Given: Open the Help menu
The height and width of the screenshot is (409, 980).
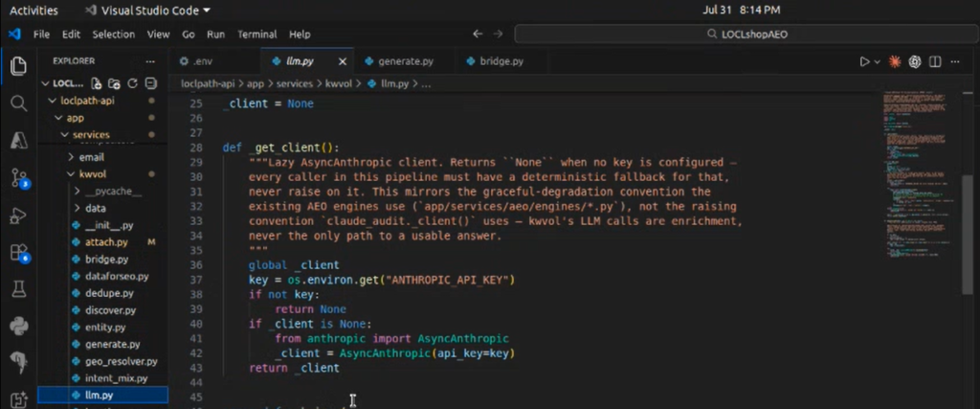Looking at the screenshot, I should point(300,34).
